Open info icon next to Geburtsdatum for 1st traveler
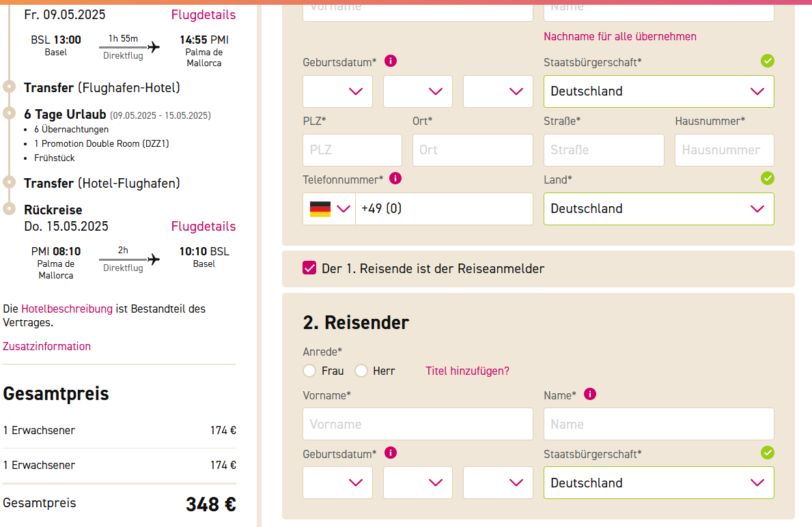 point(391,61)
